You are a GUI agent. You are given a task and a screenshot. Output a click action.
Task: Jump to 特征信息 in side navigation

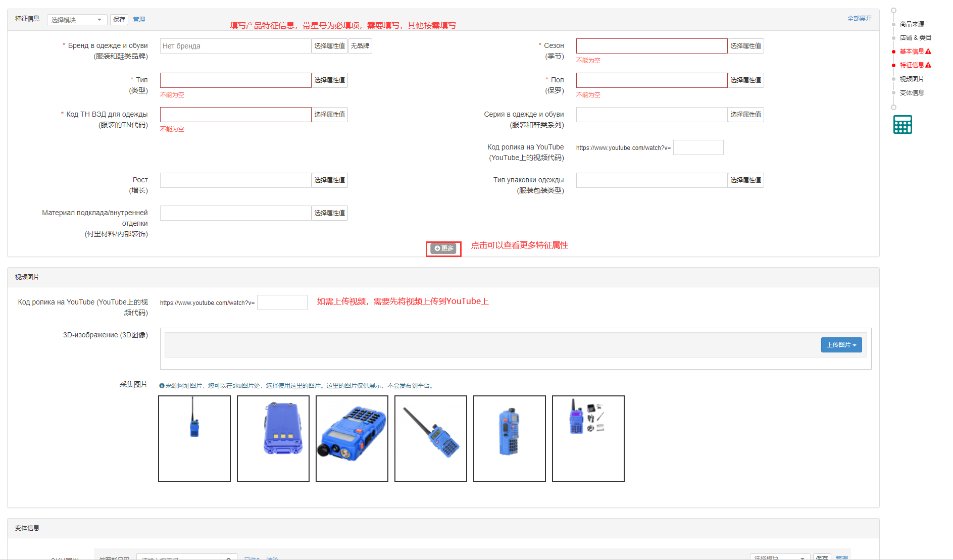[x=912, y=65]
